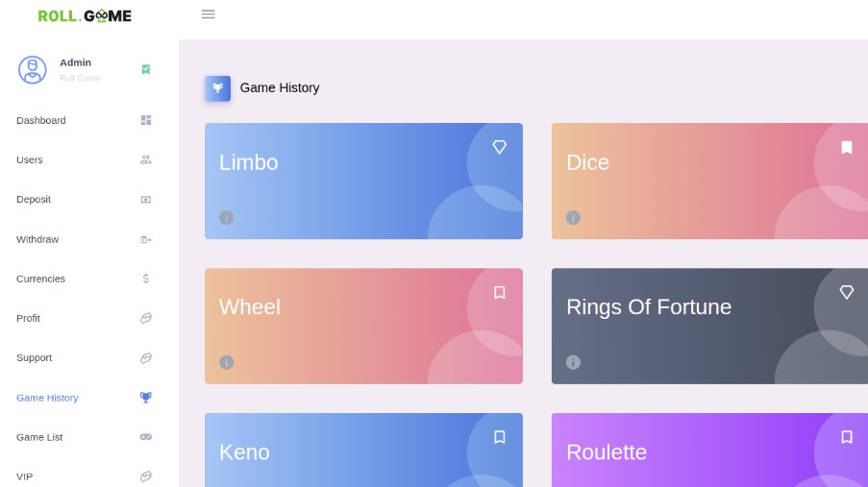Click the bookmark icon on Keno card
The height and width of the screenshot is (487, 868).
pyautogui.click(x=499, y=437)
